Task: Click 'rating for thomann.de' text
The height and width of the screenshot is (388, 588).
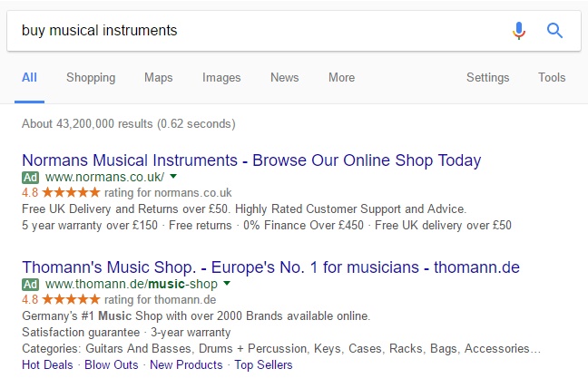Action: tap(160, 300)
